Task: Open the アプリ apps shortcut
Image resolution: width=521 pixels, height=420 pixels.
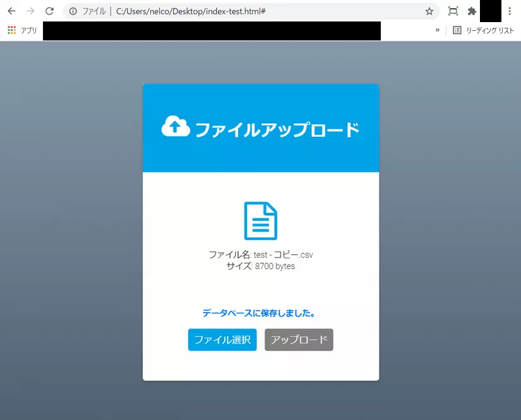Action: tap(22, 30)
